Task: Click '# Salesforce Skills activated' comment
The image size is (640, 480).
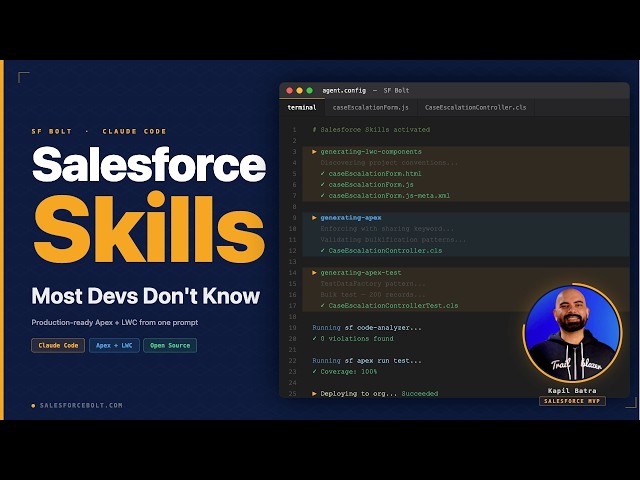Action: point(371,130)
